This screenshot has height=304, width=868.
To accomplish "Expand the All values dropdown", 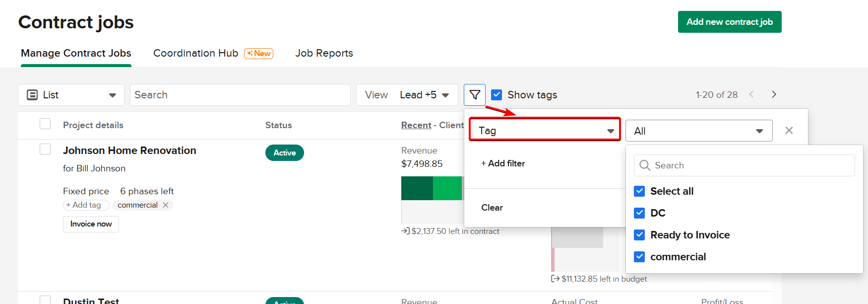I will pos(698,131).
